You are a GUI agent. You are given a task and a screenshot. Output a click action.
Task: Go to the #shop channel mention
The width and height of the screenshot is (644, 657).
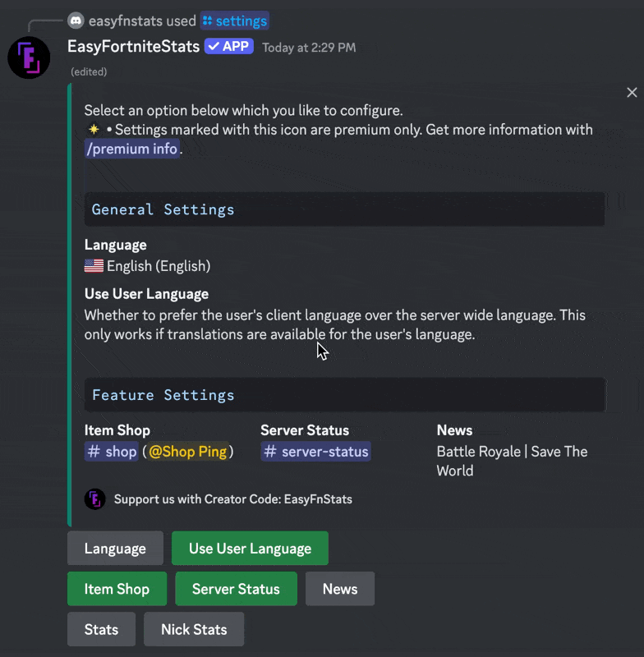(111, 452)
